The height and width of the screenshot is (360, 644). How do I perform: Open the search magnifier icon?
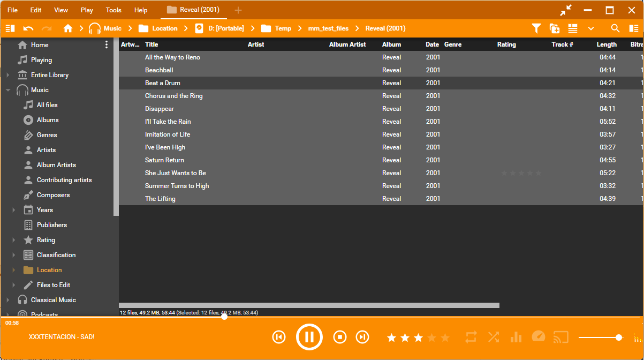615,28
